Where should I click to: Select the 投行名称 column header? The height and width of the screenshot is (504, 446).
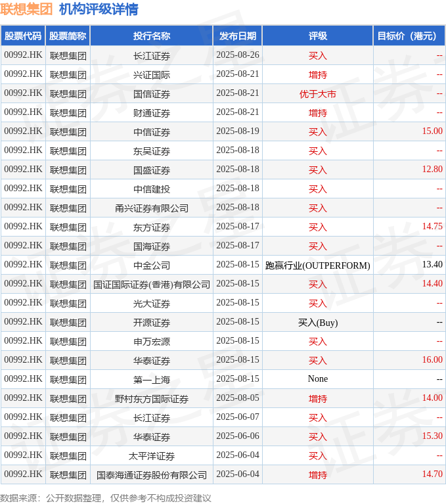click(x=152, y=36)
